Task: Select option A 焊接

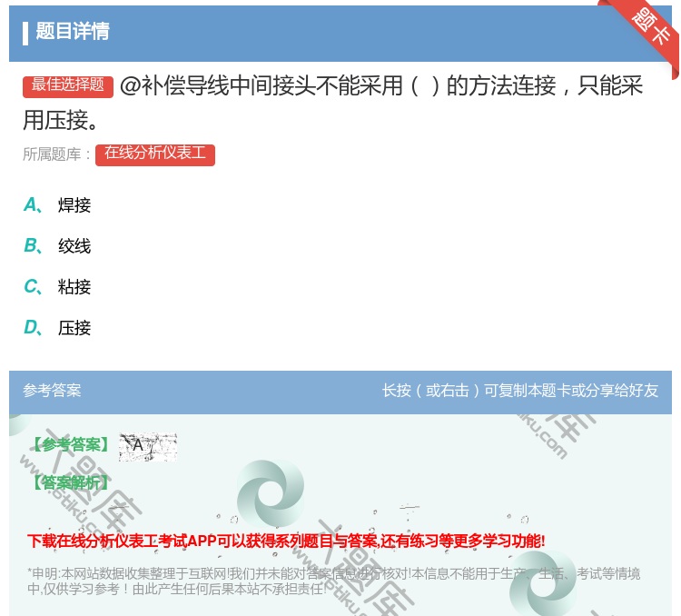Action: coord(57,205)
